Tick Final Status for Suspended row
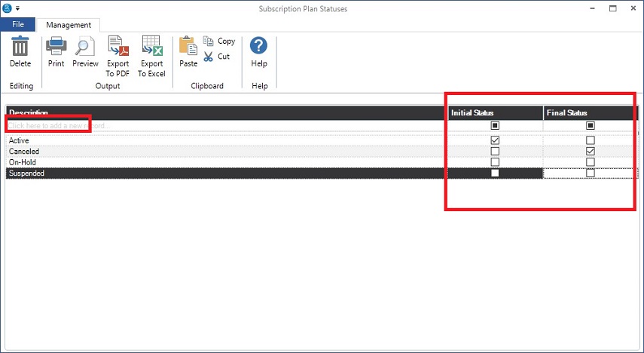This screenshot has width=644, height=353. coord(591,173)
